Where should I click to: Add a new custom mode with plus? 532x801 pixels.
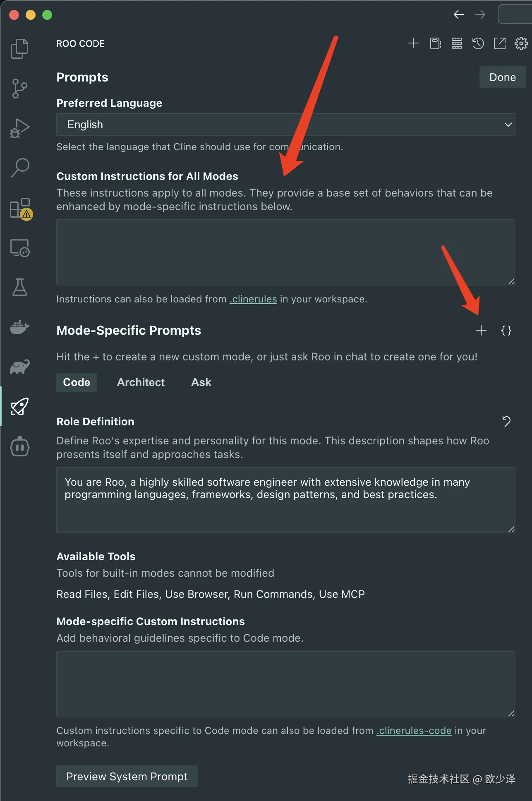[481, 330]
